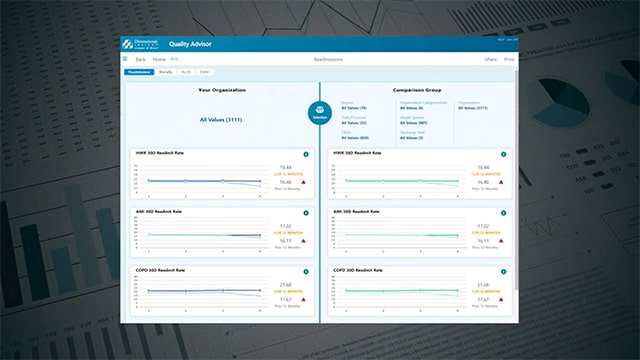Open info icon on Your Organization COPD chart
The width and height of the screenshot is (640, 360).
[306, 272]
